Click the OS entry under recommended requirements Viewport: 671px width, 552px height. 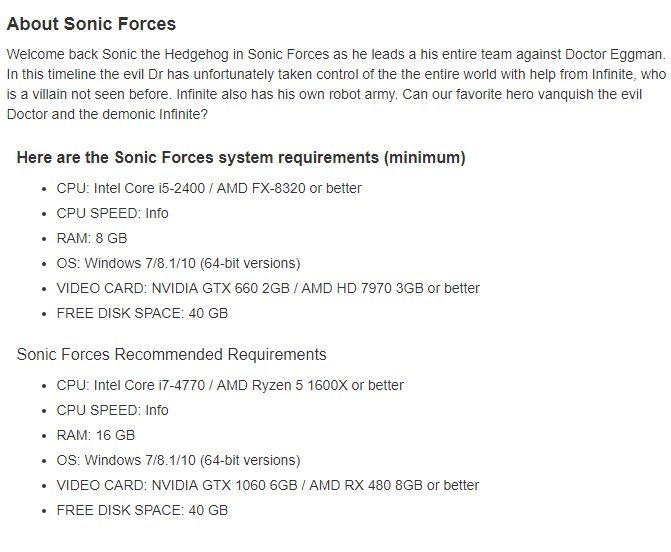[178, 461]
